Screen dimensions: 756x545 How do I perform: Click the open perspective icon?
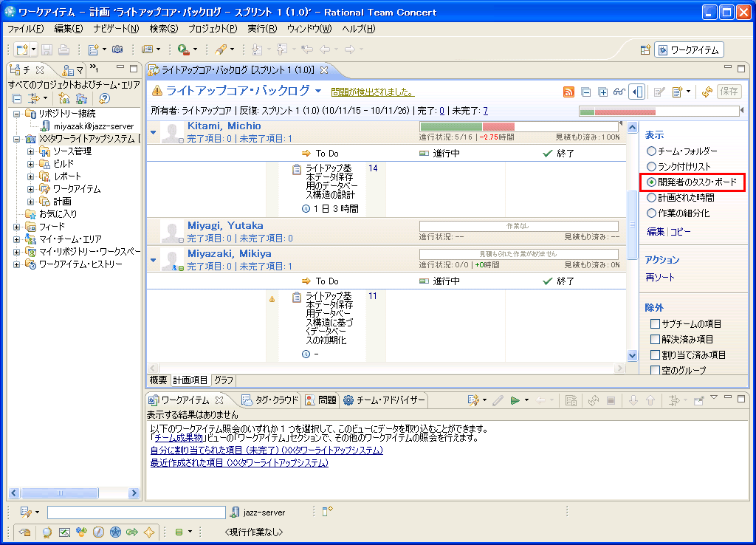645,50
